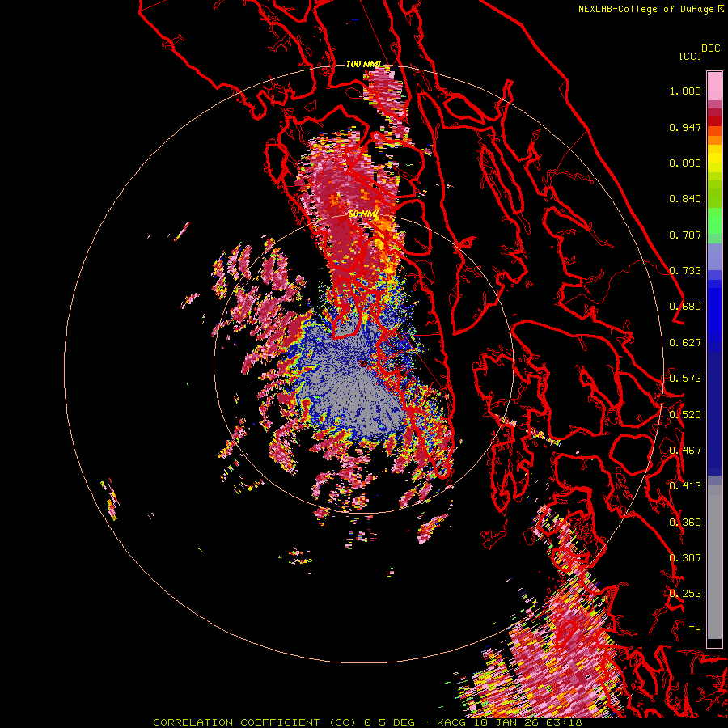Click the 0.840 scale value

[x=685, y=199]
